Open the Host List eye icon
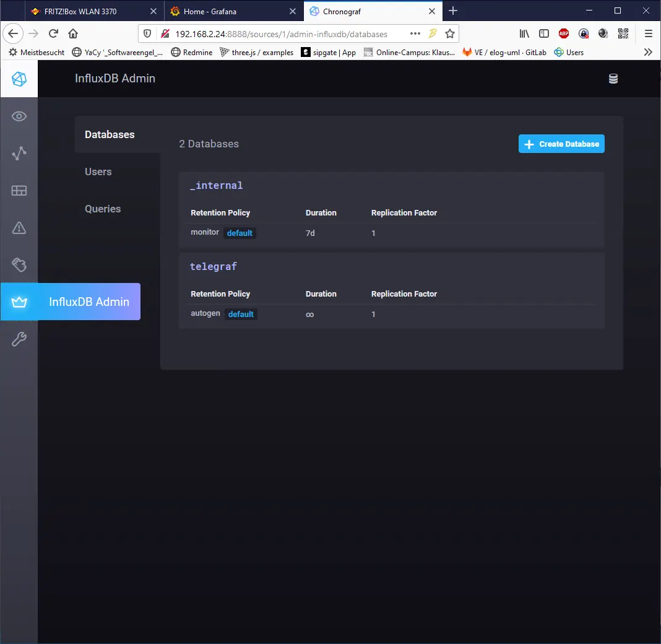The height and width of the screenshot is (644, 661). point(19,116)
